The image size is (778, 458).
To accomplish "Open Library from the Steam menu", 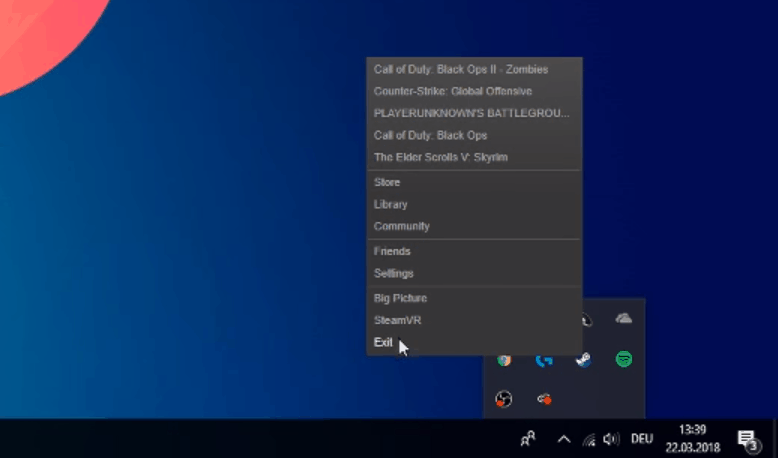I will click(x=474, y=204).
